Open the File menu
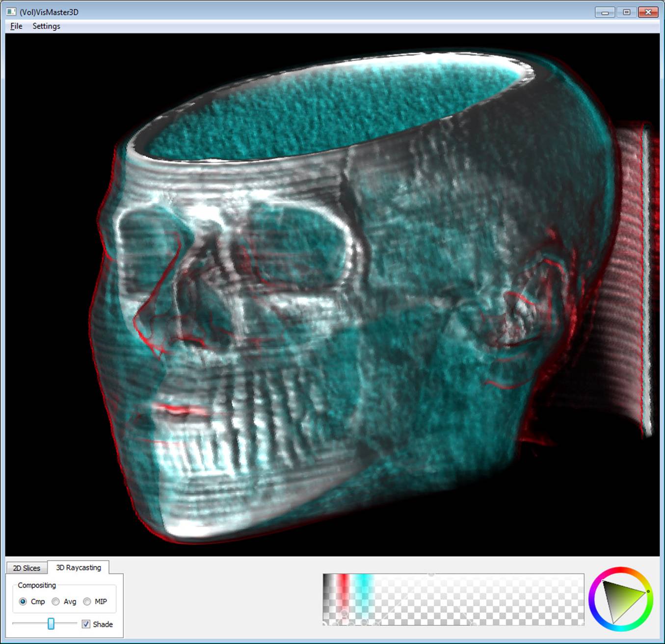The image size is (665, 644). tap(15, 26)
